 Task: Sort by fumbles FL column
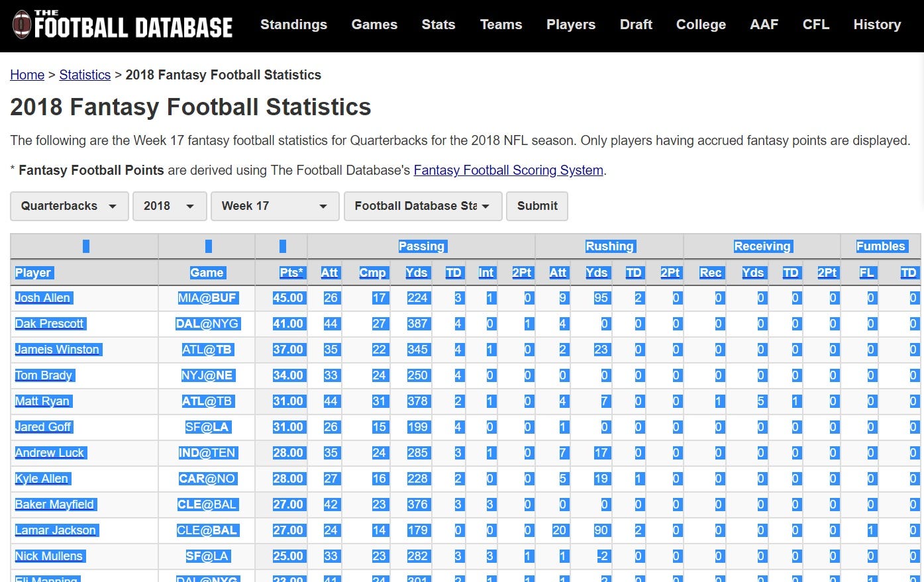[867, 273]
